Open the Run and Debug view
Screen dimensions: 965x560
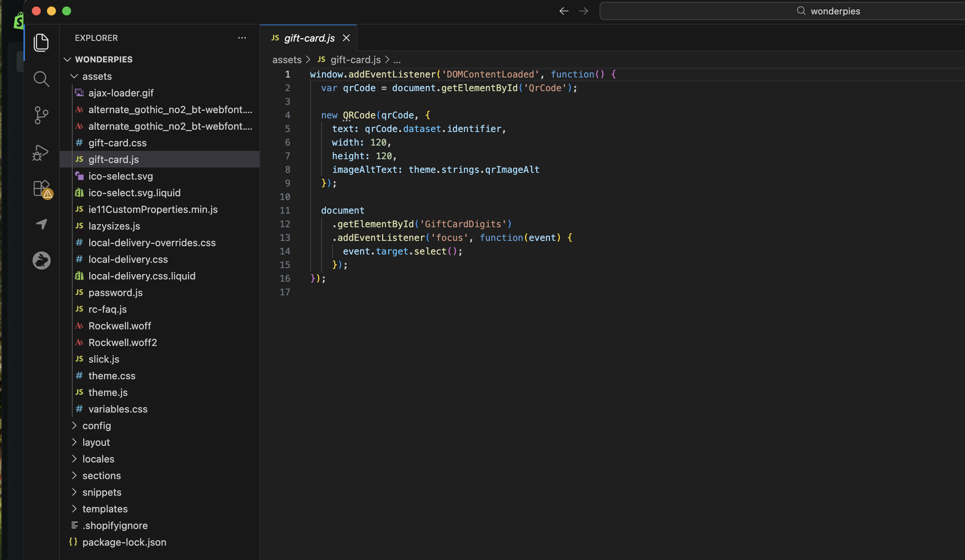[40, 152]
